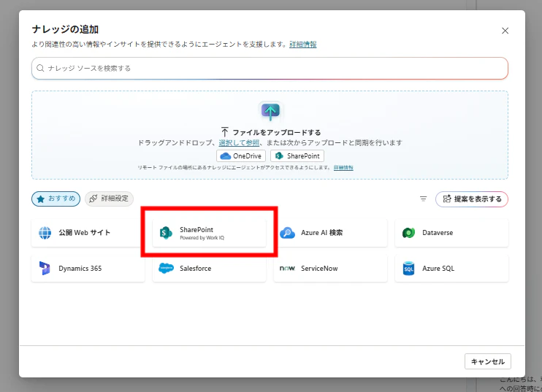
Task: Click the キャンセル button
Action: pos(488,361)
